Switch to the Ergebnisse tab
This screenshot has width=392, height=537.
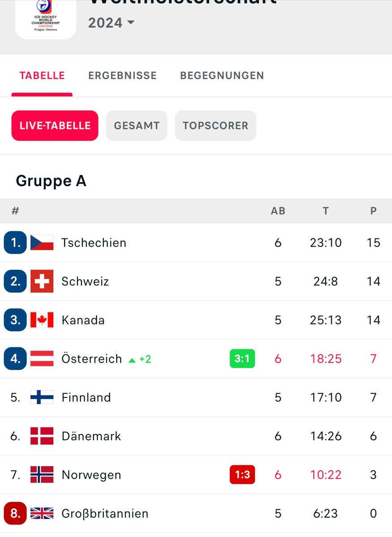(122, 76)
